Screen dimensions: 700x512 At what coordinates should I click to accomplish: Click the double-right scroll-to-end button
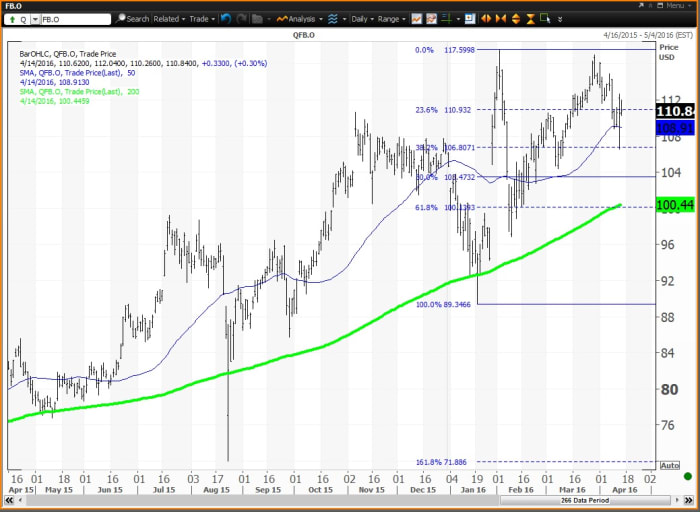(690, 500)
